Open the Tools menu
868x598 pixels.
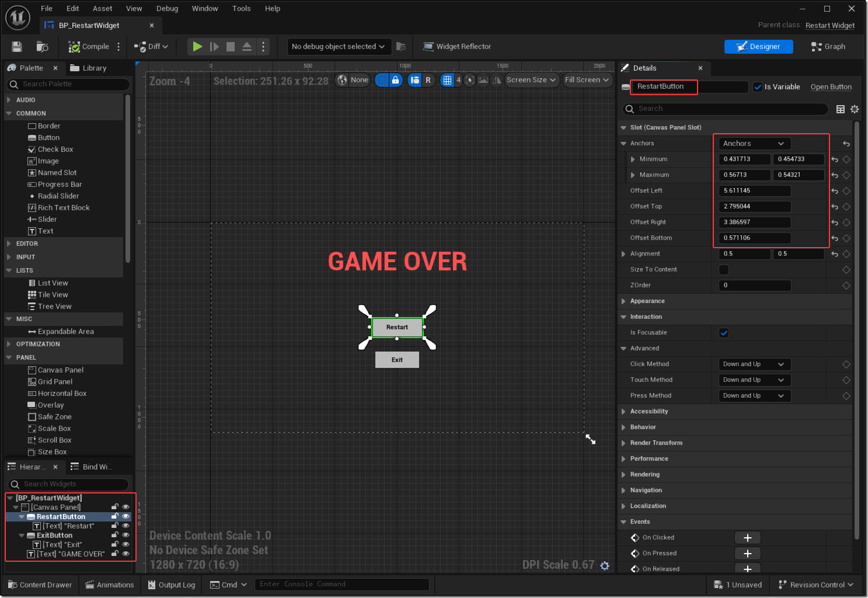click(242, 9)
